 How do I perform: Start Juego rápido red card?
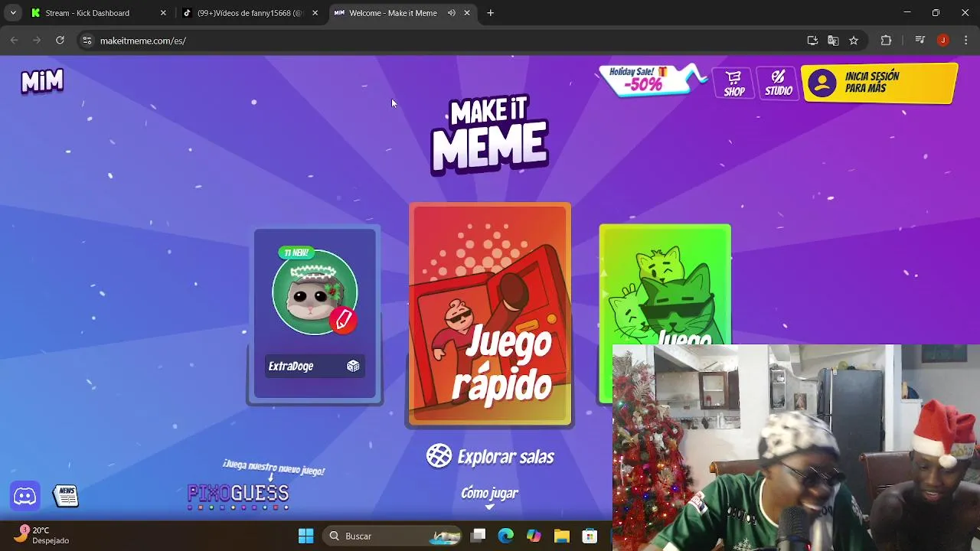tap(490, 314)
